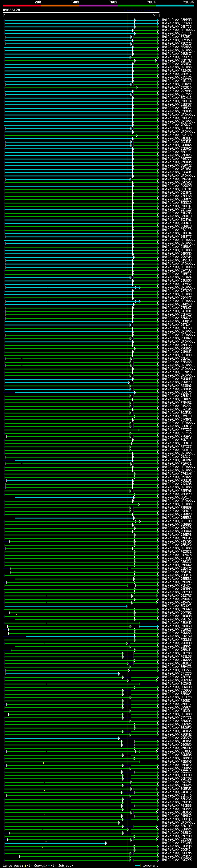Select hit UniRef100_B0KWN5

[x=177, y=379]
